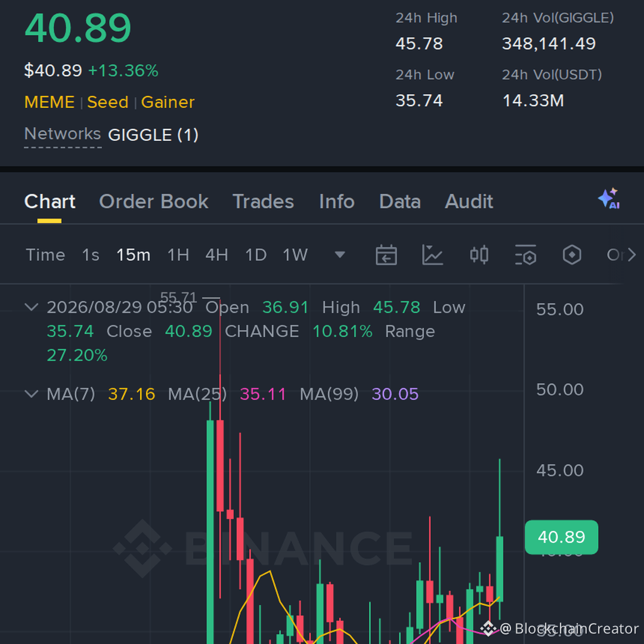Click the tall red candle near peak
644x644 pixels.
(x=220, y=466)
